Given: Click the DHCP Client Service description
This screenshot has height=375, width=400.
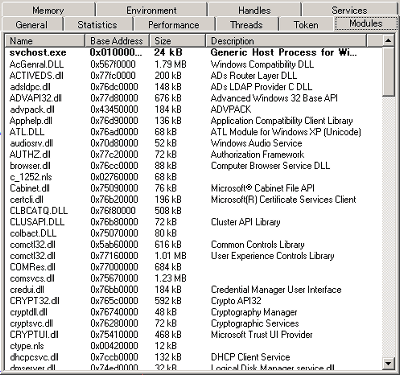Looking at the screenshot, I should tap(250, 357).
